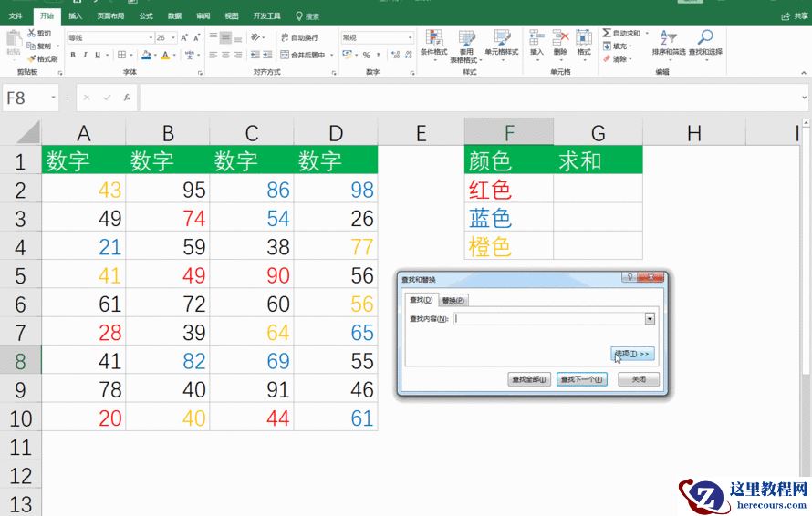
Task: Open the Insert (插入) ribbon tab
Action: point(75,16)
